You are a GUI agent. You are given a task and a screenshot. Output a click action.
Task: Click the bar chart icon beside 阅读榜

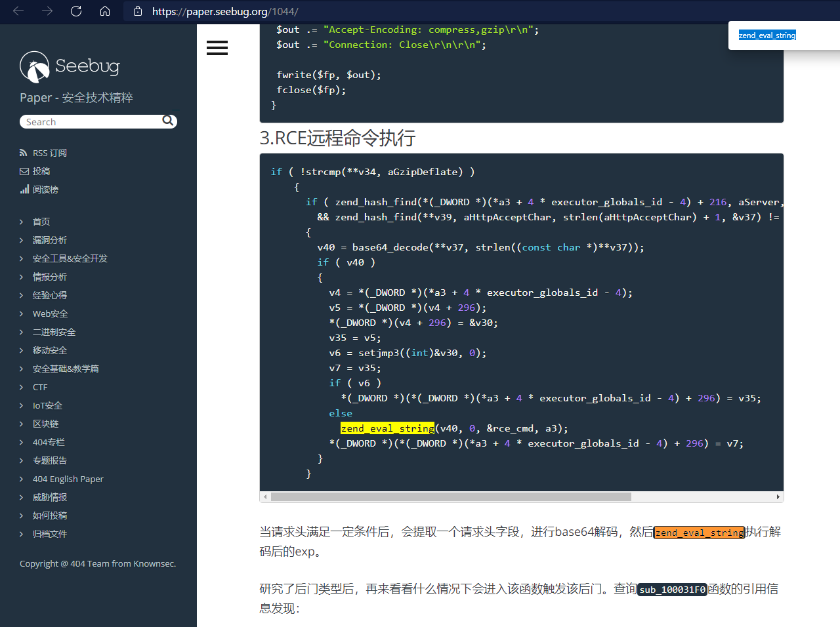coord(24,190)
